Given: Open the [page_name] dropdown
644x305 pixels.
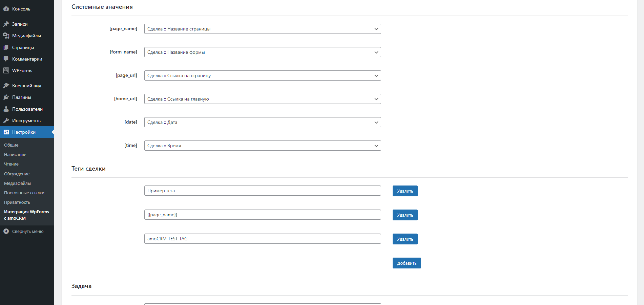Looking at the screenshot, I should pyautogui.click(x=263, y=29).
